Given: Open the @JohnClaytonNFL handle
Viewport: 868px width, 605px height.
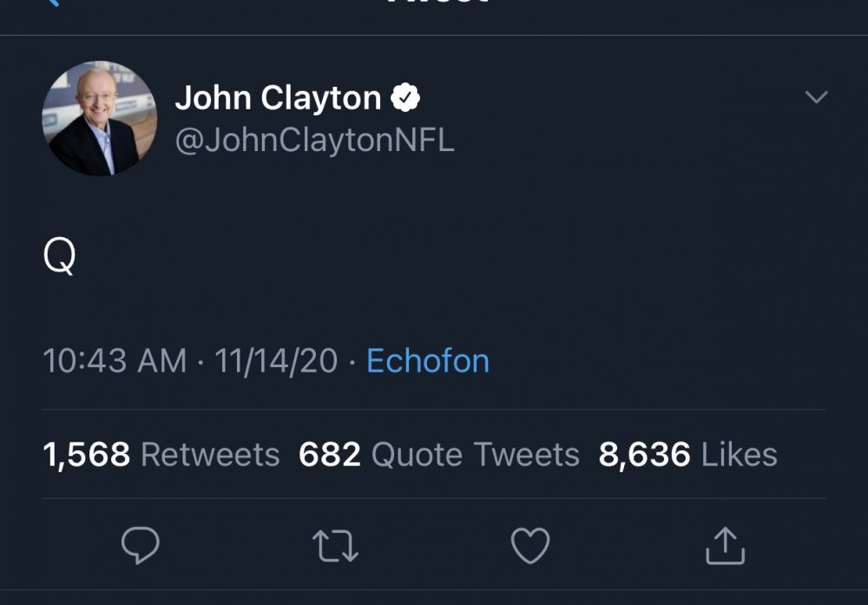Looking at the screenshot, I should click(314, 141).
